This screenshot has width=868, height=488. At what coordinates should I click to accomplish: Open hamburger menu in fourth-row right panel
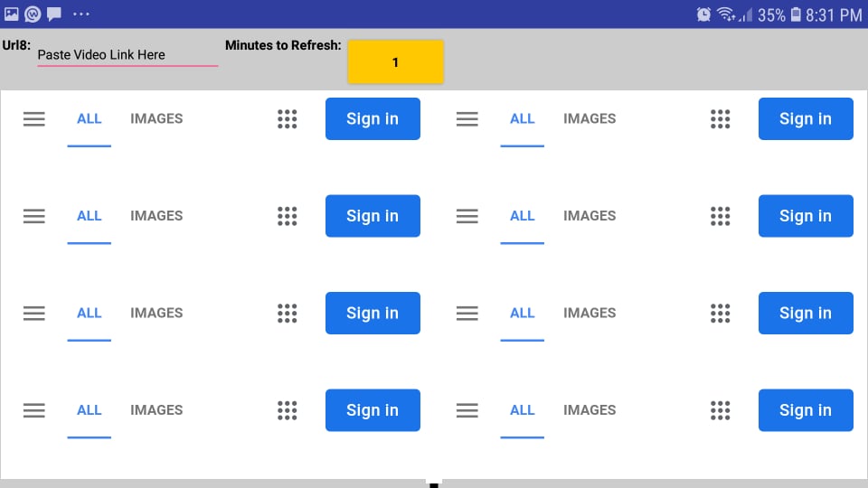coord(467,410)
